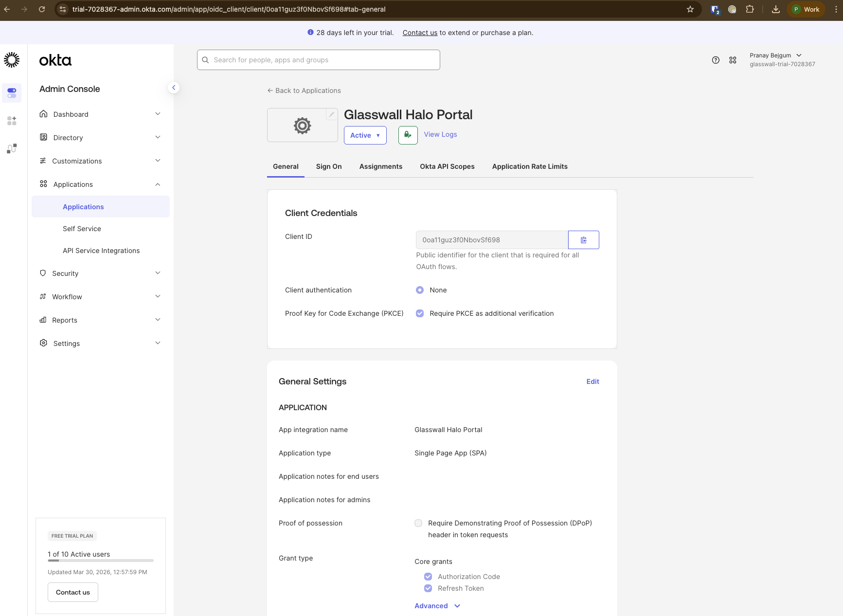Toggle the Refresh Token grant checkbox
The height and width of the screenshot is (616, 843).
tap(428, 588)
